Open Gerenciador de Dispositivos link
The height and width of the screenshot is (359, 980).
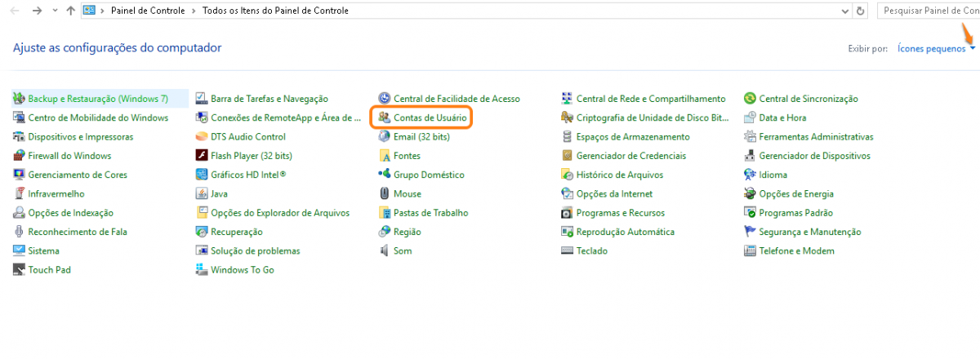(x=815, y=156)
